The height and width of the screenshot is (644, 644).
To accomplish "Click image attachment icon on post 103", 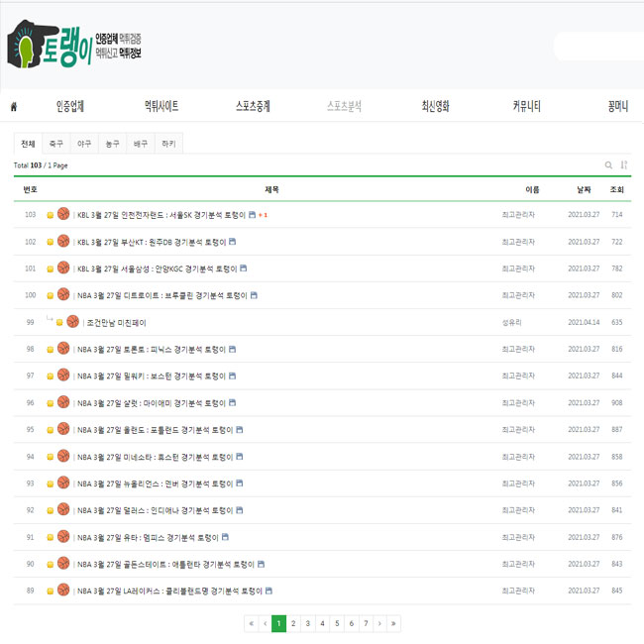I will [x=253, y=214].
